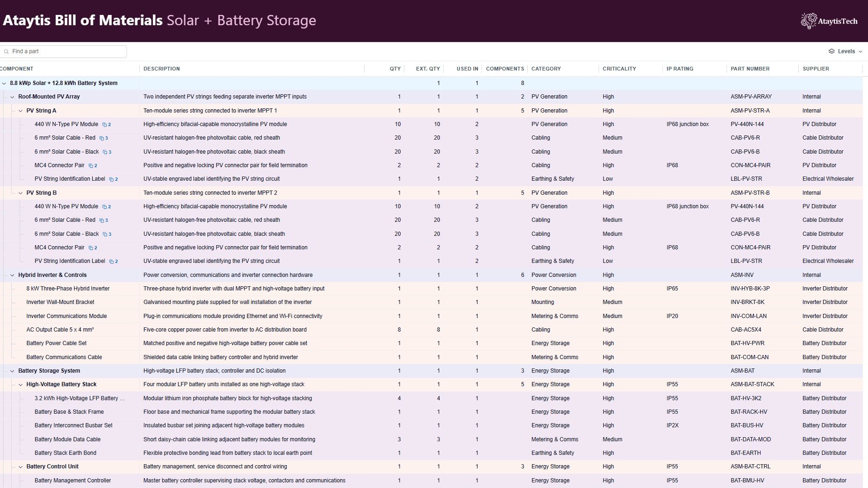Collapse the Hybrid Inverter & Controls group
This screenshot has height=488, width=868.
click(x=12, y=276)
